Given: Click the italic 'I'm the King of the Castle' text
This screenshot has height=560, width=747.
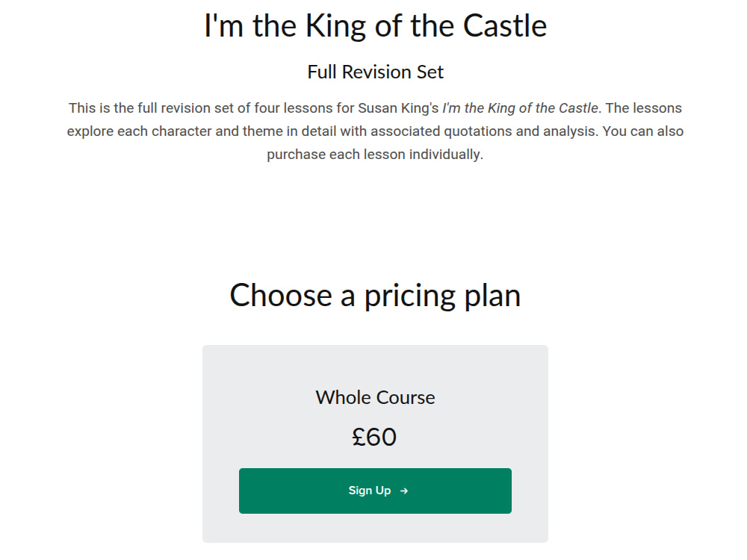Looking at the screenshot, I should coord(520,108).
